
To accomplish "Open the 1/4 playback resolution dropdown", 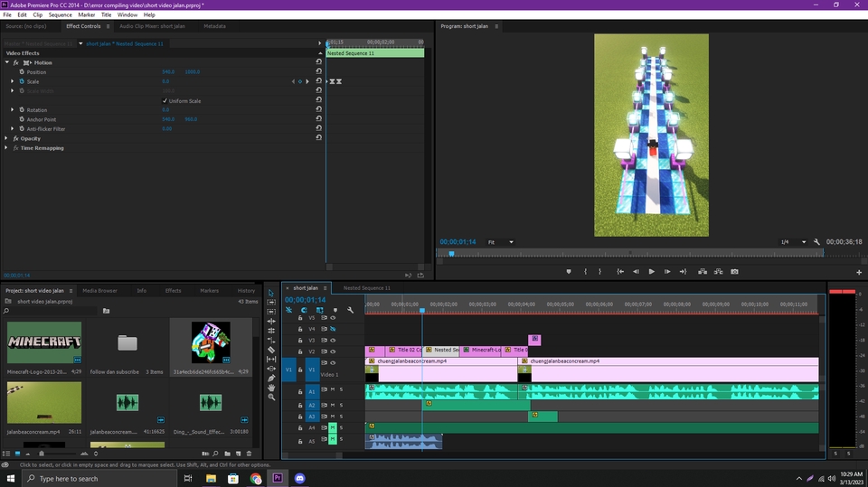I will pyautogui.click(x=793, y=242).
